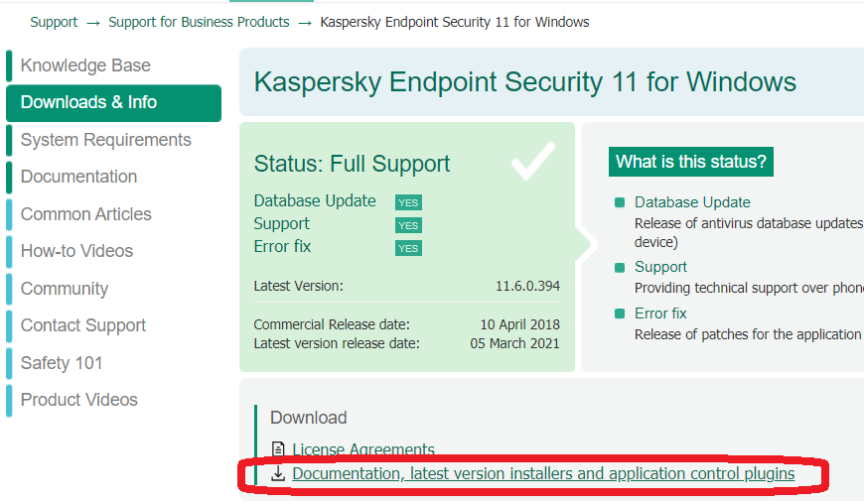
Task: Open Documentation, latest version installers link
Action: click(x=543, y=474)
